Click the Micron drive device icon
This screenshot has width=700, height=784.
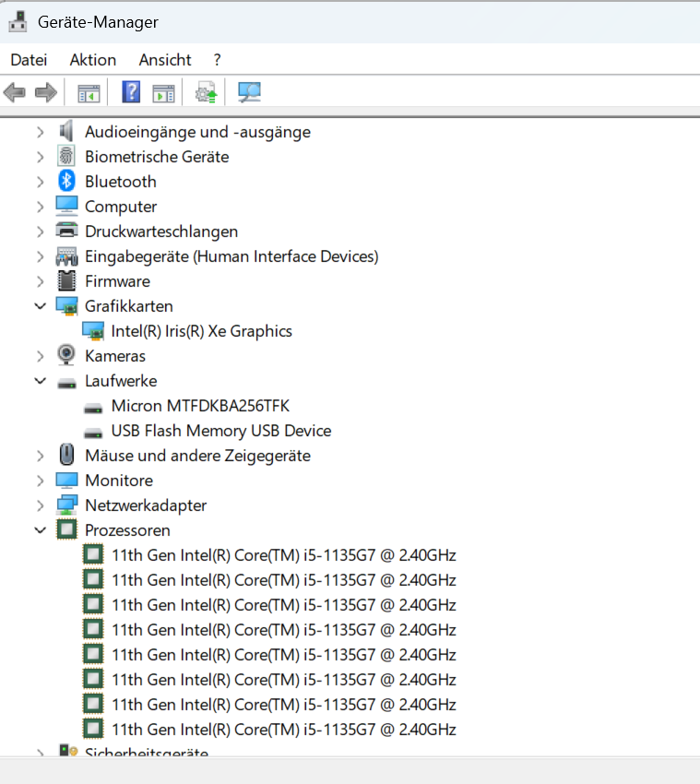click(x=93, y=408)
